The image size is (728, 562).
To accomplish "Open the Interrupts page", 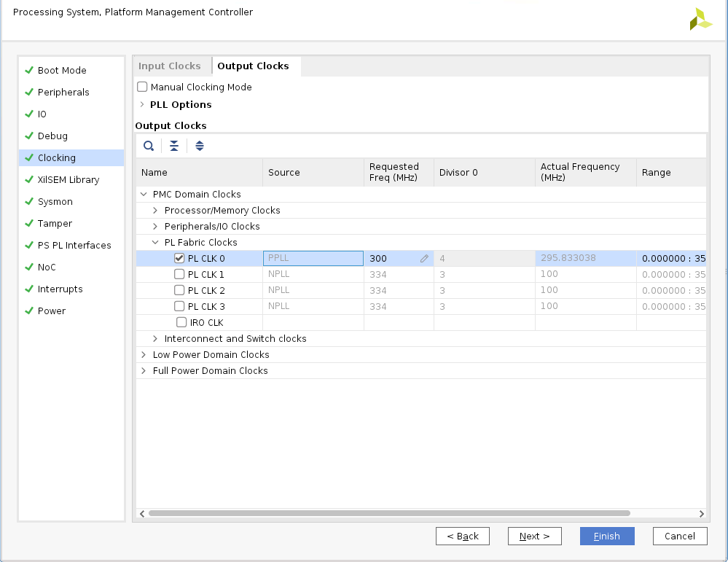I will pyautogui.click(x=60, y=289).
